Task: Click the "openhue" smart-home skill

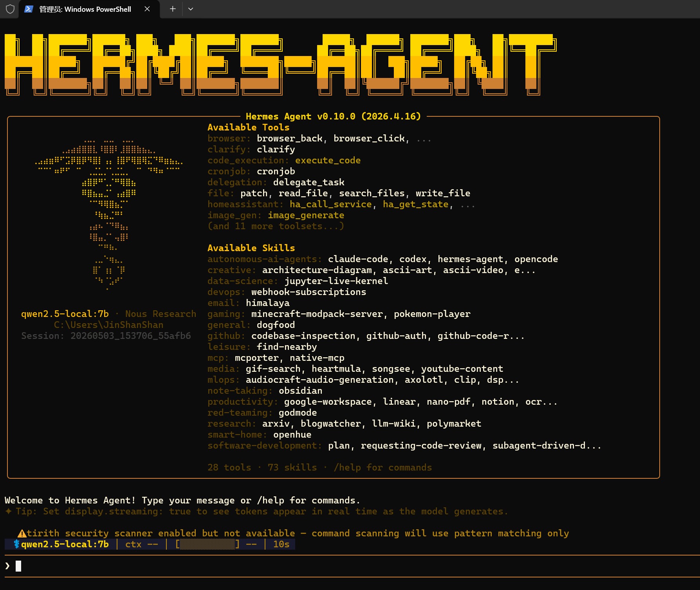Action: (292, 434)
